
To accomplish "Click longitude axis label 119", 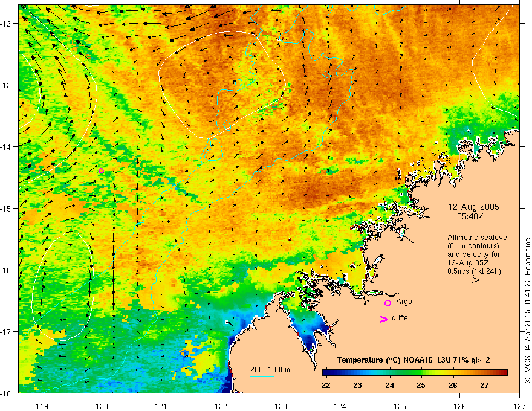I will (42, 406).
